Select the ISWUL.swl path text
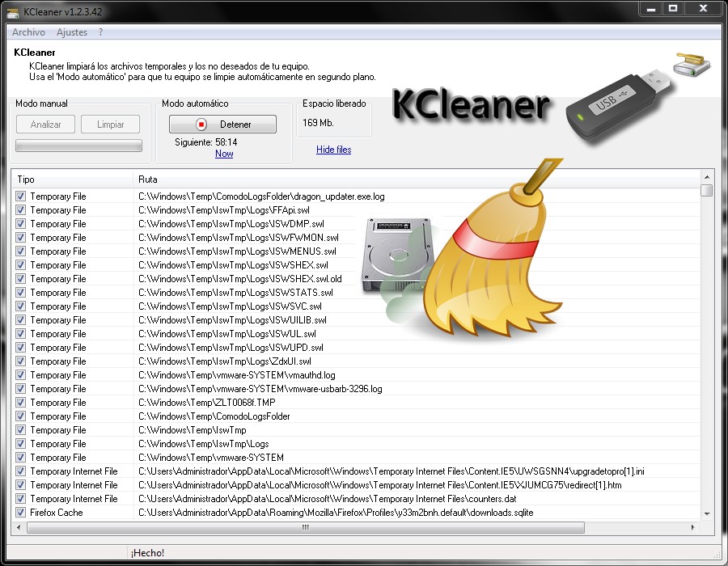Screen dimensions: 728x566 227,334
